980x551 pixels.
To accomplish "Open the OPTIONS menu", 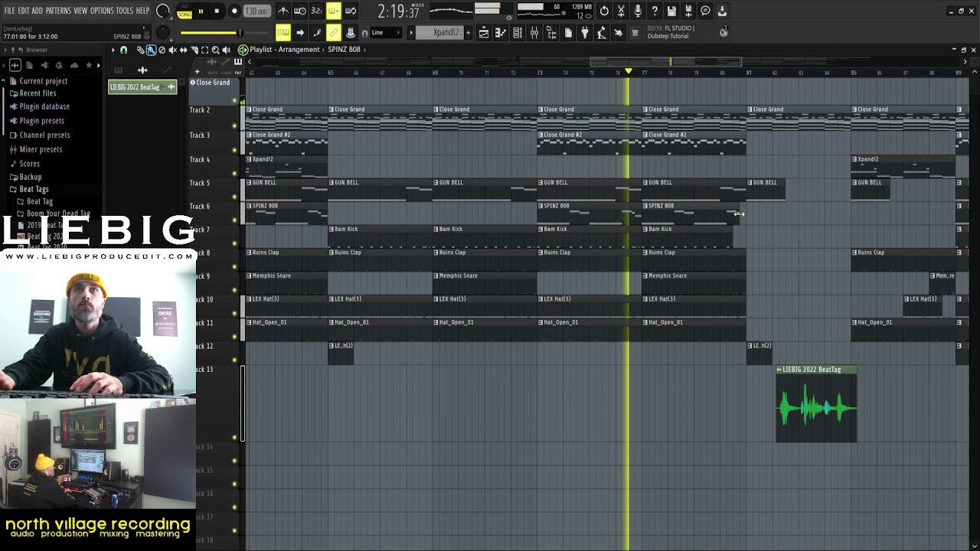I will pos(102,11).
